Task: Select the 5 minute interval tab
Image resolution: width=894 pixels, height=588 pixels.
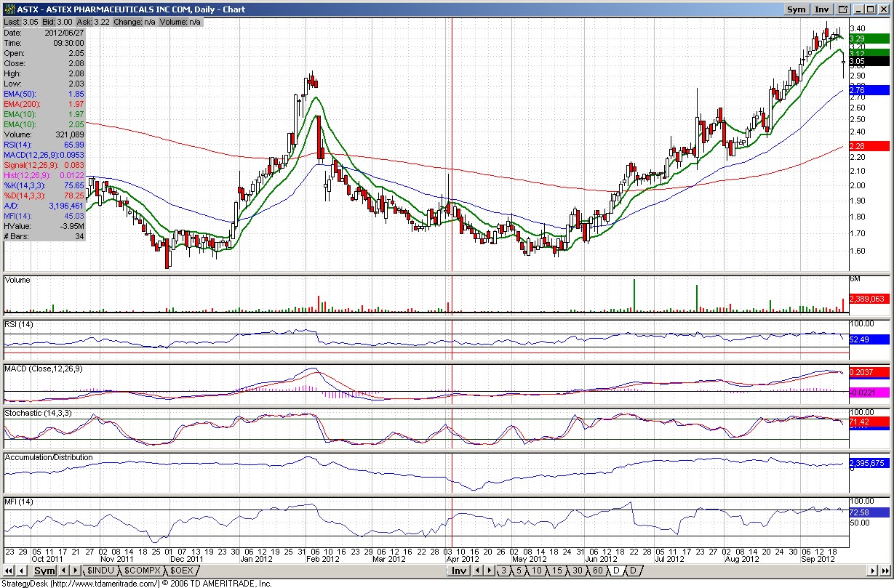Action: click(519, 571)
